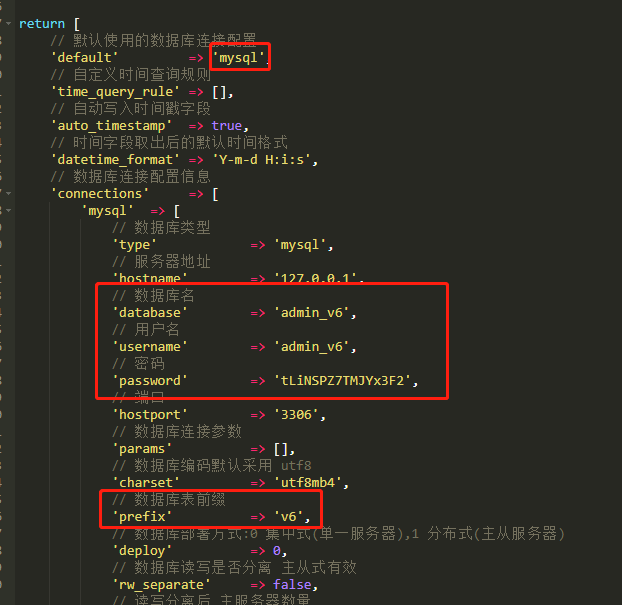Click the 'params' key
The image size is (622, 605).
(142, 449)
